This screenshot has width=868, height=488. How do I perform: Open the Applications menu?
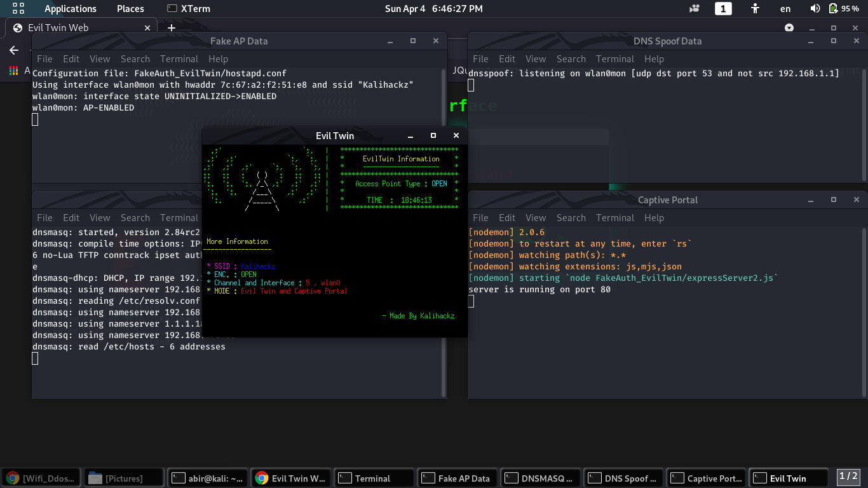coord(70,9)
